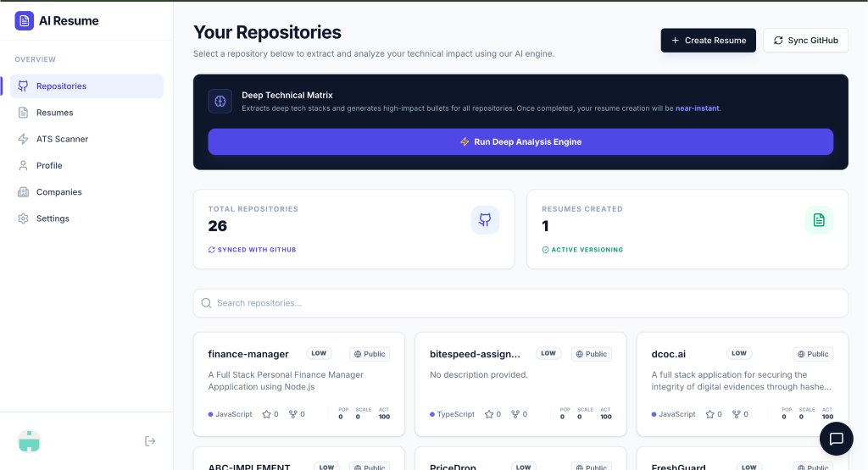
Task: Click the JavaScript label on finance-manager
Action: tap(233, 414)
